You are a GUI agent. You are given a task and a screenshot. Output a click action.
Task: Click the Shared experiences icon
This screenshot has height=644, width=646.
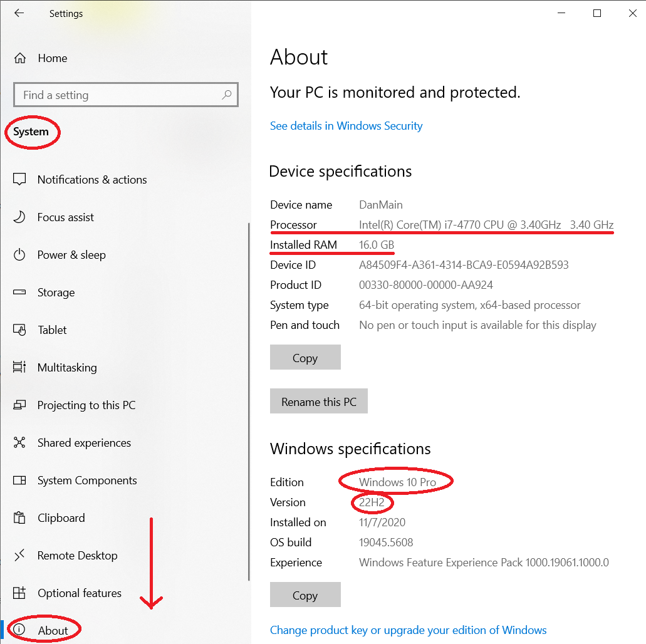point(20,443)
